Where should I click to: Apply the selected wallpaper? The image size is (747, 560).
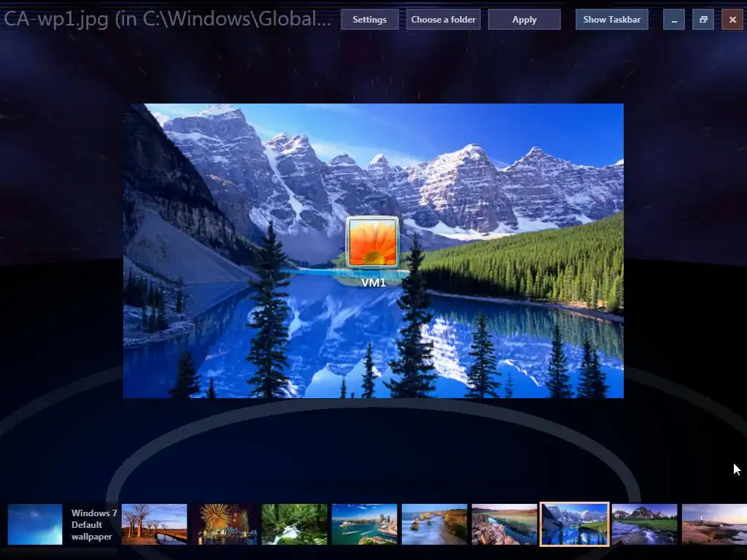click(x=524, y=20)
